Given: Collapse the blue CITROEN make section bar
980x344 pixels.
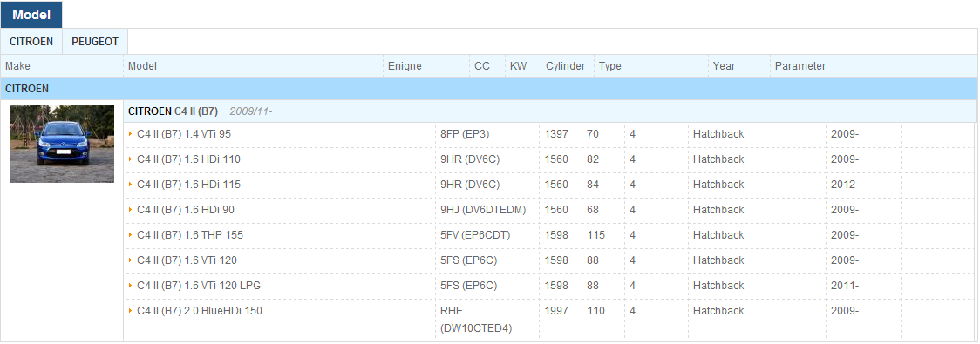Looking at the screenshot, I should (x=489, y=89).
